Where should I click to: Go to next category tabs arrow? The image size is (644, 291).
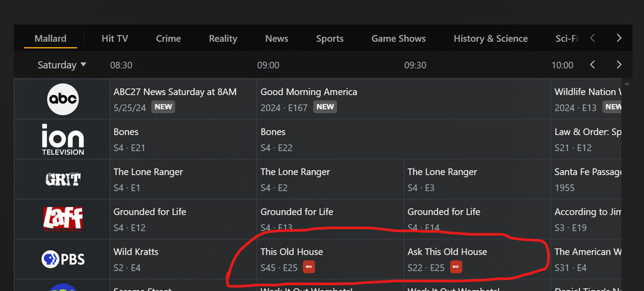coord(619,38)
